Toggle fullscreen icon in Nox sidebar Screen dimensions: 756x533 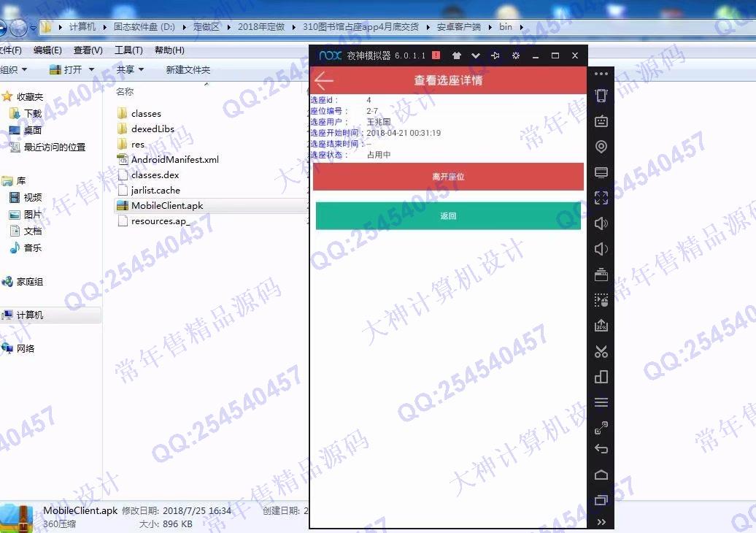tap(601, 198)
